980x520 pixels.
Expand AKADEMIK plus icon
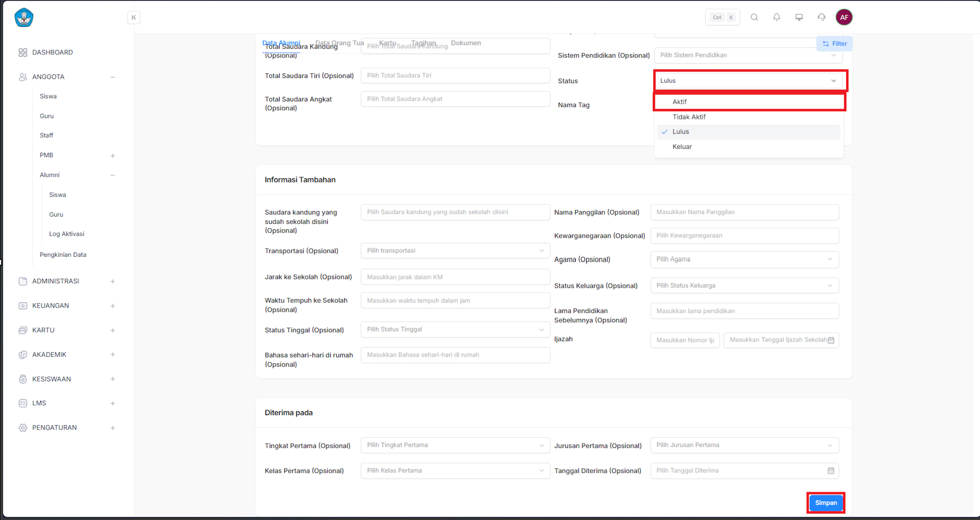point(113,354)
